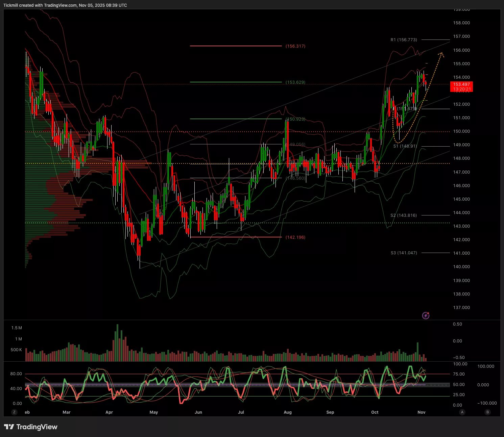Click the S3 (141.047) pivot level label
This screenshot has width=504, height=437.
[x=404, y=253]
